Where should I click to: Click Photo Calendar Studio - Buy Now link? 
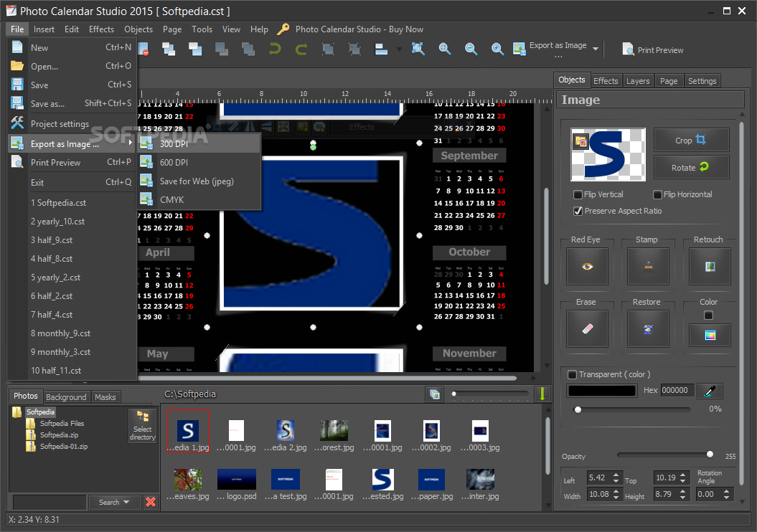pyautogui.click(x=359, y=29)
